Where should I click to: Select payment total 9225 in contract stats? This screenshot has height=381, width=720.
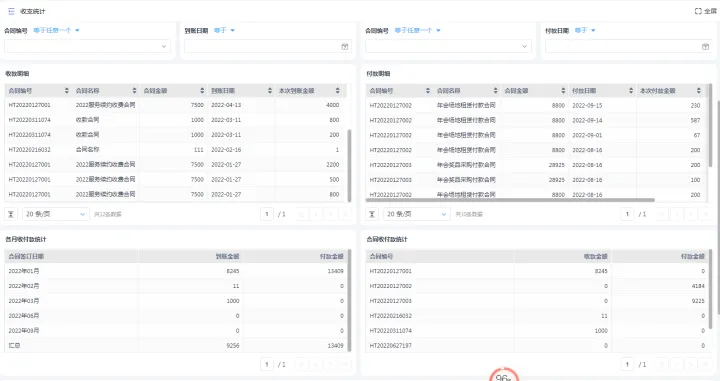coord(698,301)
